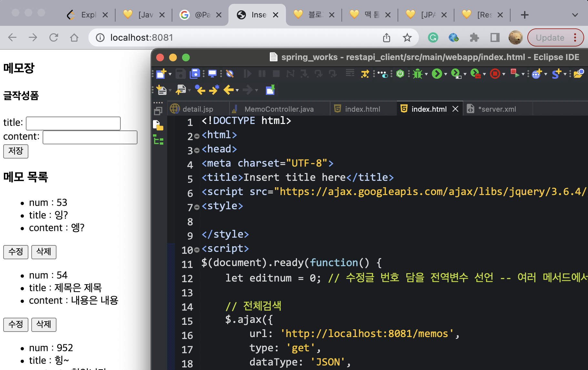Click the yellow Back navigation arrow in Eclipse
Screen dimensions: 588x370
point(228,90)
